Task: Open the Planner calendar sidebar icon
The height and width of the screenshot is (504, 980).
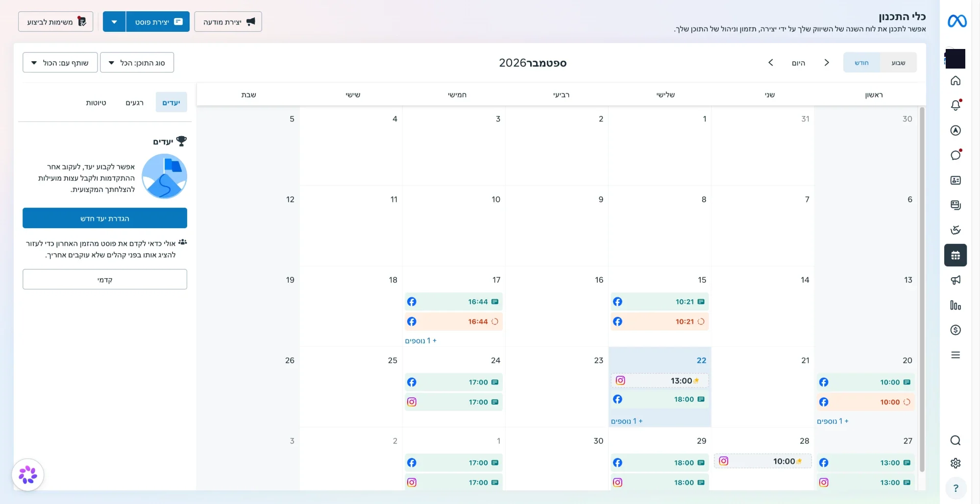Action: [x=955, y=255]
